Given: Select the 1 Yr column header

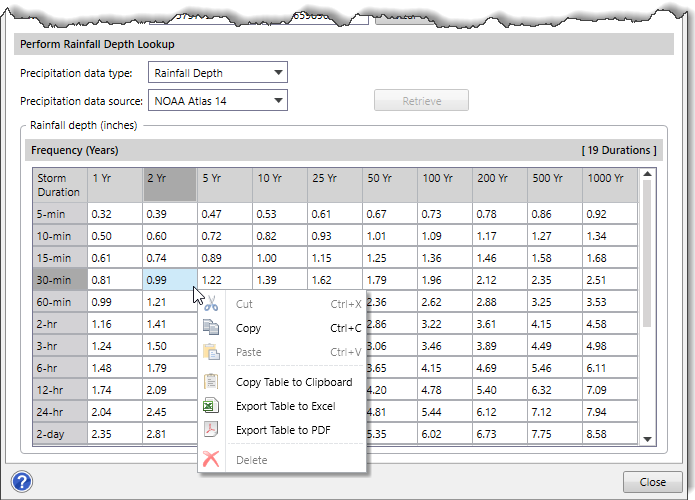Looking at the screenshot, I should pos(115,185).
